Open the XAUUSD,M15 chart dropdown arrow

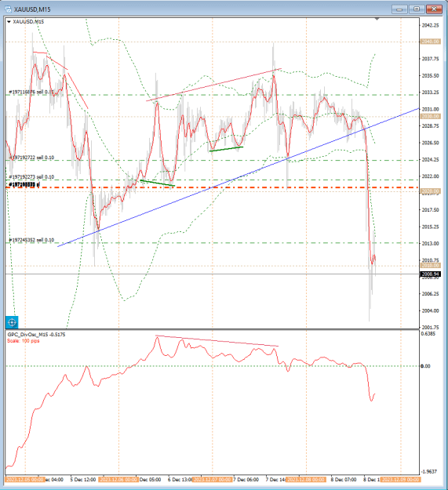tap(9, 22)
